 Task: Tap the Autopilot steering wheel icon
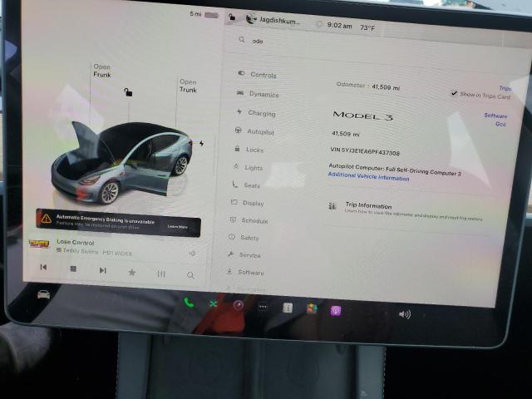click(x=239, y=130)
